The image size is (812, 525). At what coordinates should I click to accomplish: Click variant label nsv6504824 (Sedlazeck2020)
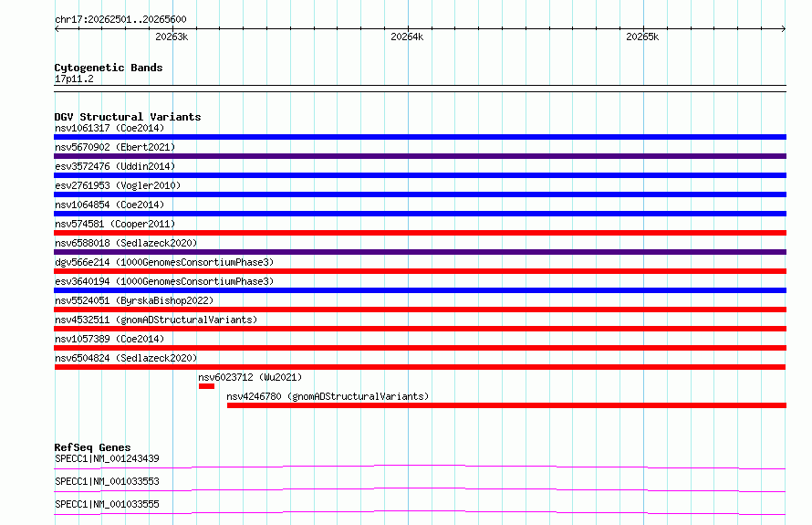(126, 358)
